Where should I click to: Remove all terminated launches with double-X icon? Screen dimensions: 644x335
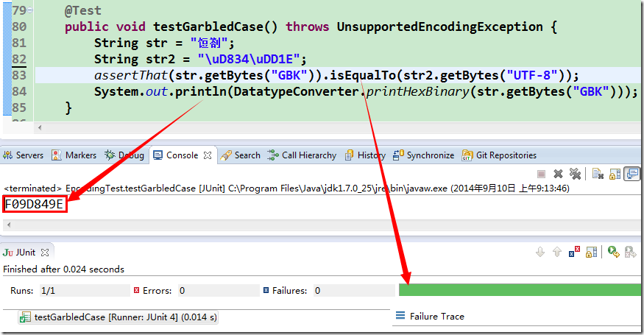(x=575, y=174)
